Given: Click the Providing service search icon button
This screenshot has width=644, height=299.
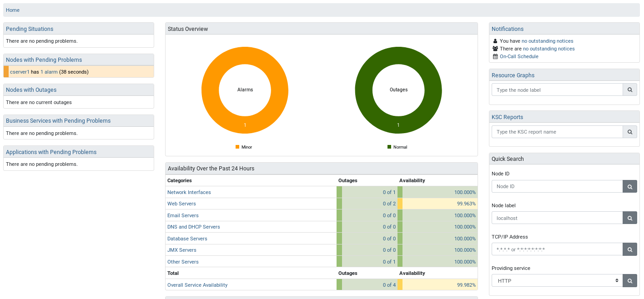Looking at the screenshot, I should point(630,281).
